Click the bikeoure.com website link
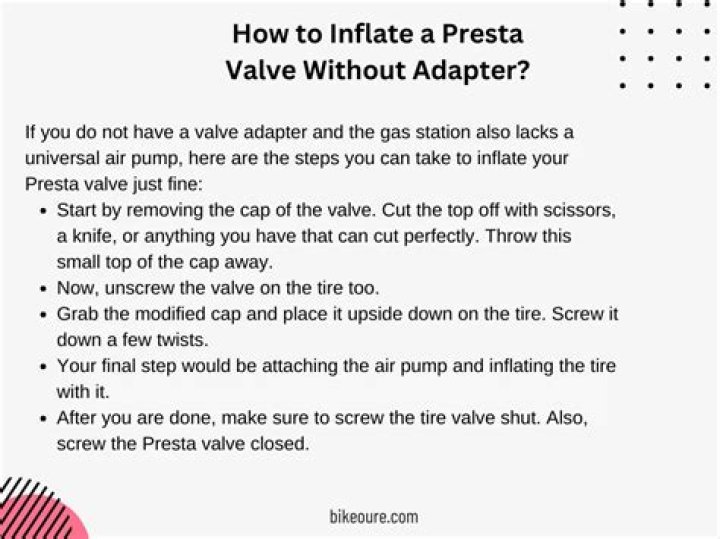This screenshot has width=720, height=539. (373, 517)
